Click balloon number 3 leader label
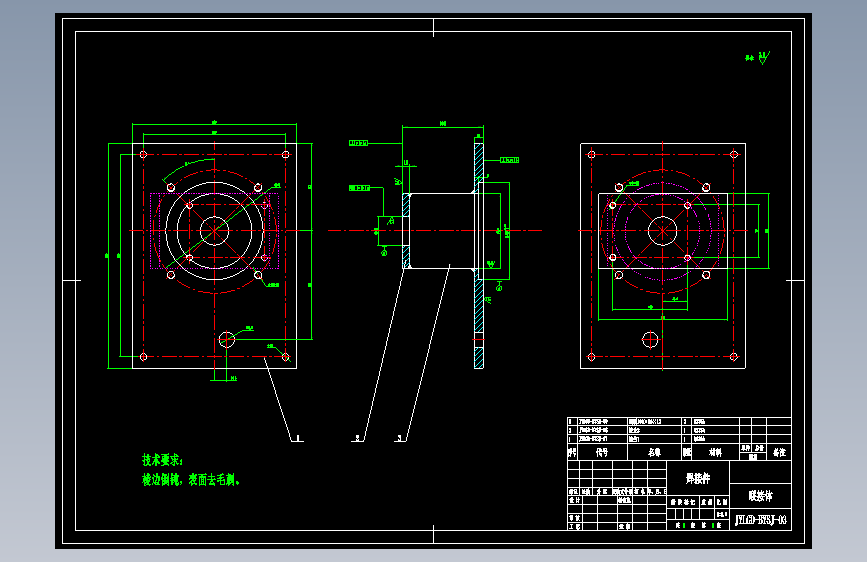The height and width of the screenshot is (562, 867). click(400, 438)
